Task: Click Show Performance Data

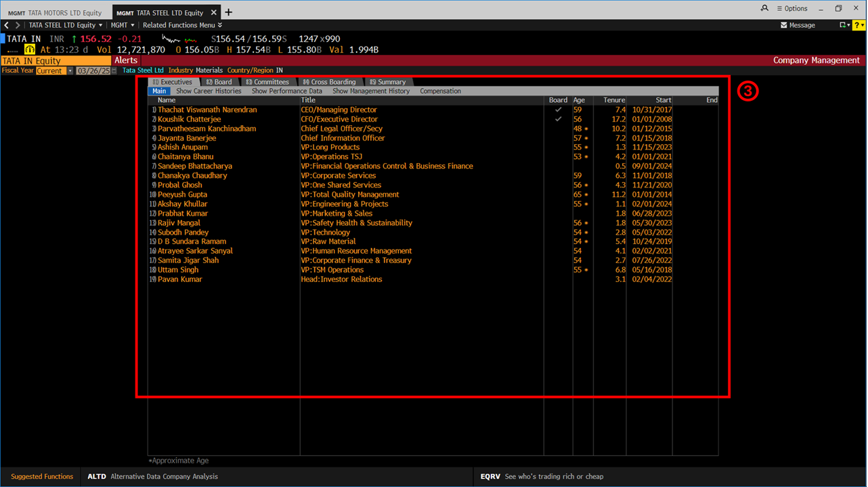Action: 287,91
